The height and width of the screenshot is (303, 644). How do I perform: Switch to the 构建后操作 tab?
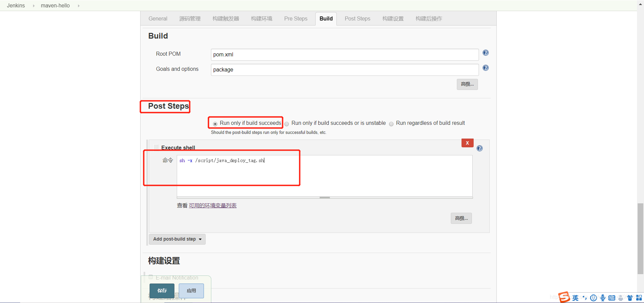429,19
